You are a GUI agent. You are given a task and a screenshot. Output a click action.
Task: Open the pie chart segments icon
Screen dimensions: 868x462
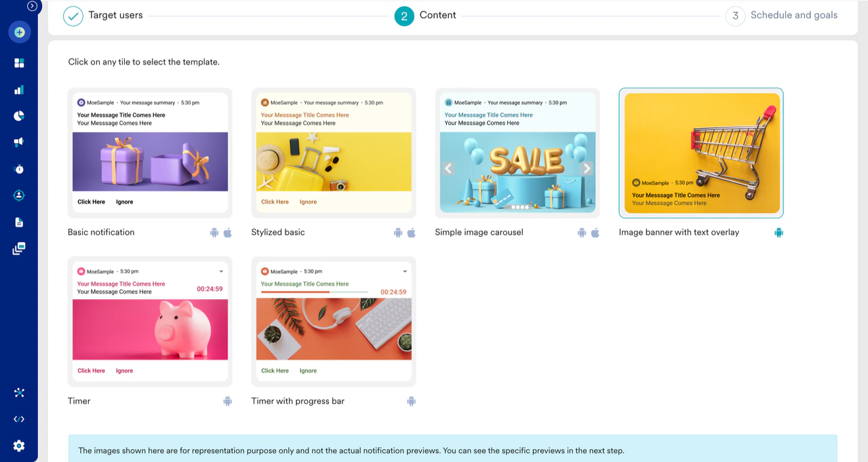(19, 116)
